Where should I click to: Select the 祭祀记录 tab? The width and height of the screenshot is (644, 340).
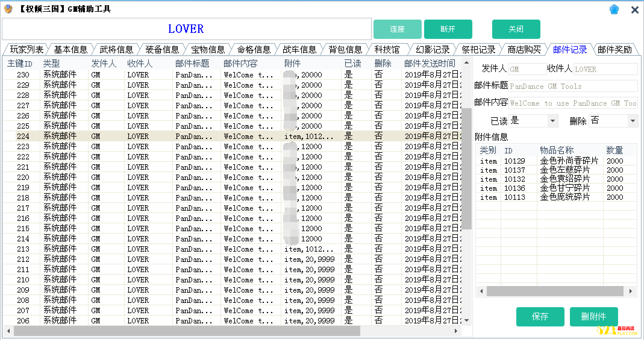pyautogui.click(x=478, y=49)
